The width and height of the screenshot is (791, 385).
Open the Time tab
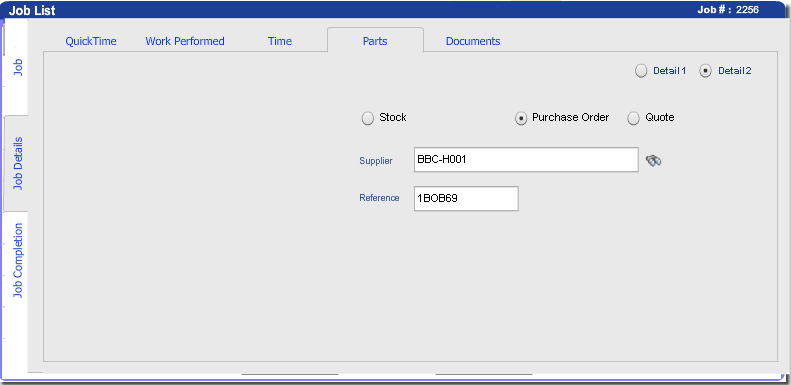click(280, 41)
